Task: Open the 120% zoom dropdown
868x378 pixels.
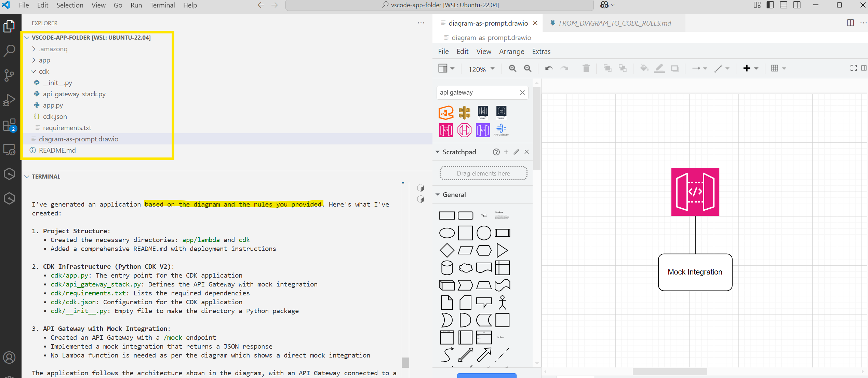Action: 481,69
